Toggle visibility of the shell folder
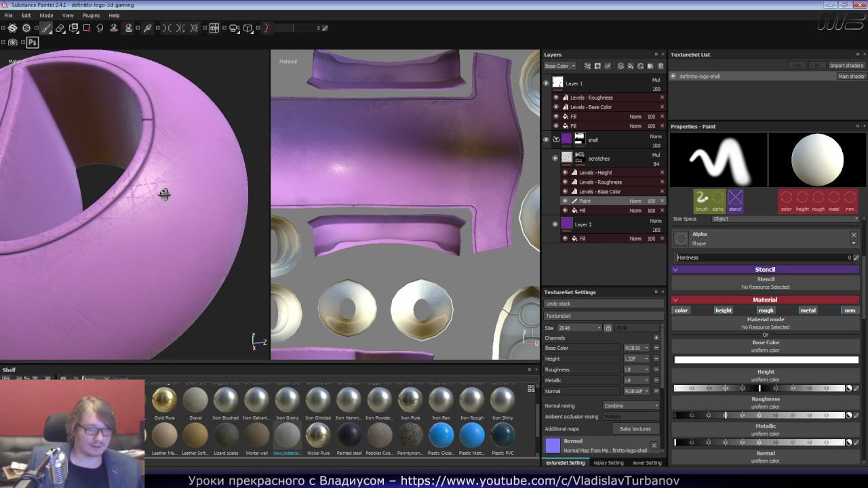Image resolution: width=868 pixels, height=488 pixels. [546, 140]
